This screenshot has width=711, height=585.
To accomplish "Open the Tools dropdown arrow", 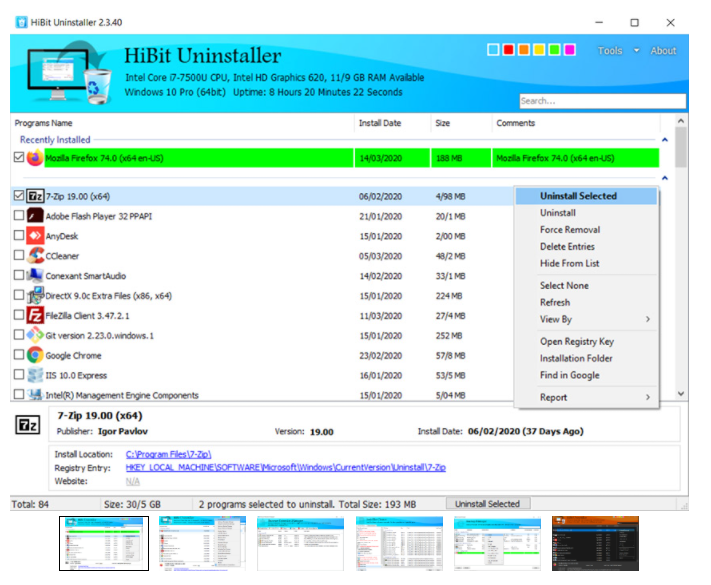I will [637, 50].
